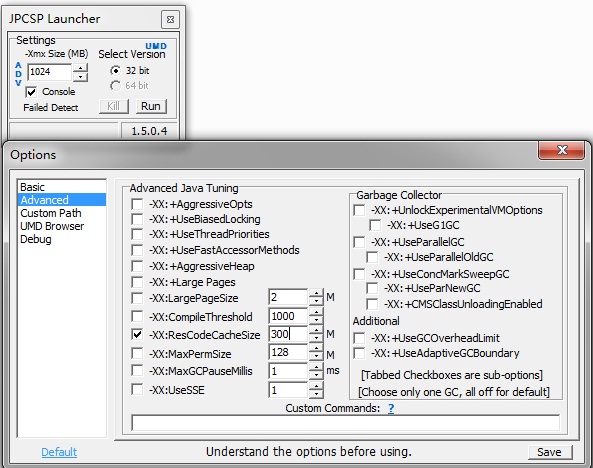Image resolution: width=593 pixels, height=468 pixels.
Task: Enable -XX:LargePageSize checkbox
Action: point(137,298)
